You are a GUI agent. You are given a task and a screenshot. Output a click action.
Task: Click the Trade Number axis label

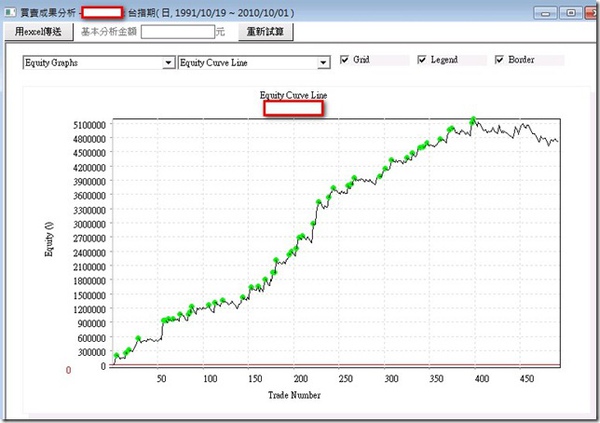point(294,395)
